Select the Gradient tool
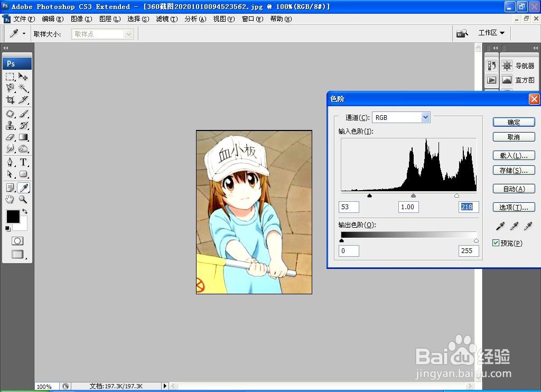 click(x=23, y=137)
